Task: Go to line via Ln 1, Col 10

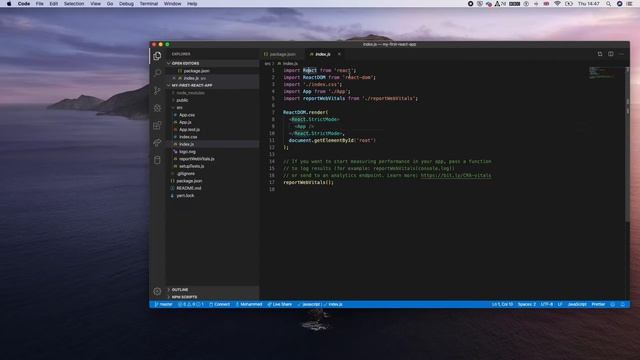Action: point(502,304)
